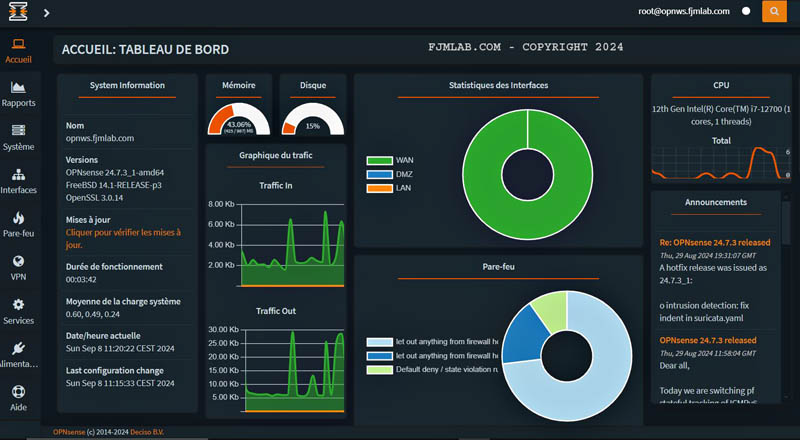Click the Système server icon
The height and width of the screenshot is (440, 800).
point(18,131)
